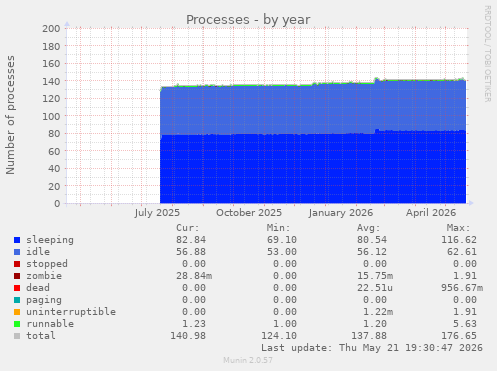Image resolution: width=497 pixels, height=371 pixels.
Task: Click the 140 y-axis tick label
Action: tap(51, 81)
